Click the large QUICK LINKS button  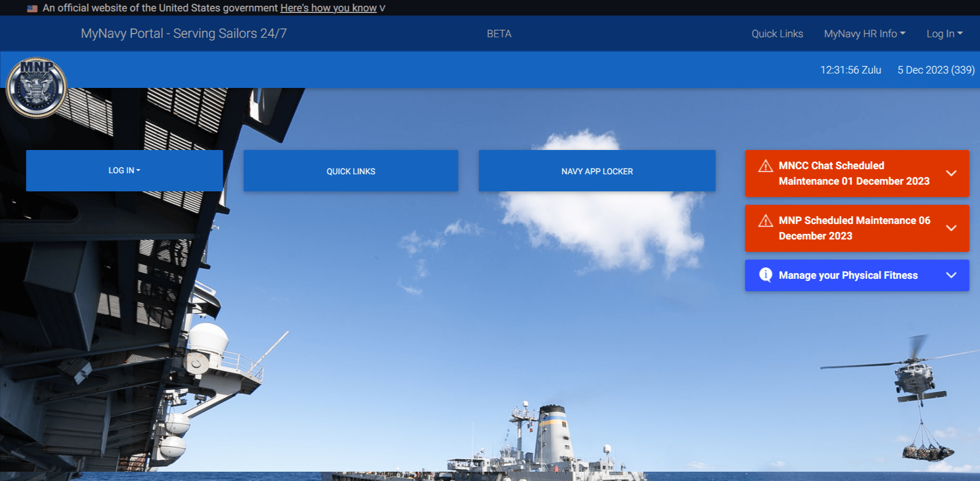point(350,171)
